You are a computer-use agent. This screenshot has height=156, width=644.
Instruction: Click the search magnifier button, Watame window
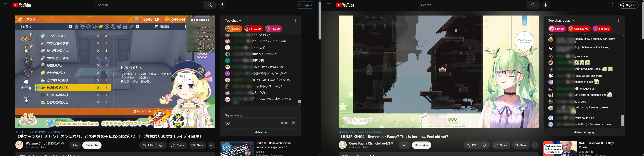point(210,5)
